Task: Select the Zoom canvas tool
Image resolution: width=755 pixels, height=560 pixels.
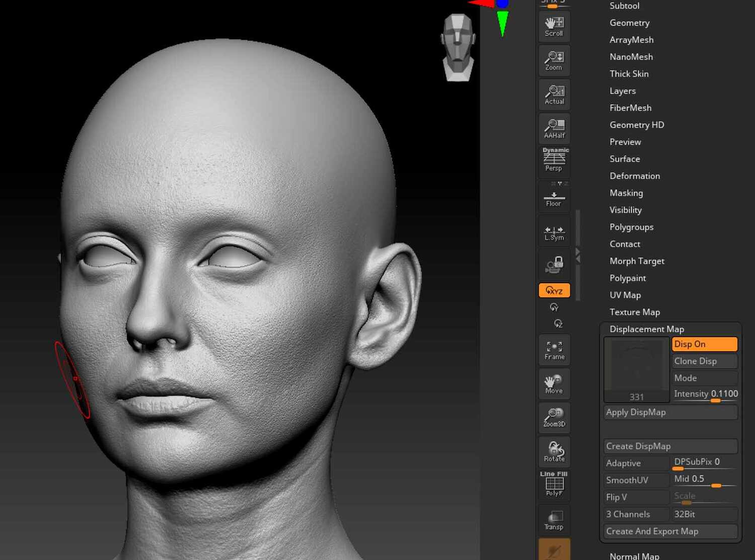Action: coord(554,60)
